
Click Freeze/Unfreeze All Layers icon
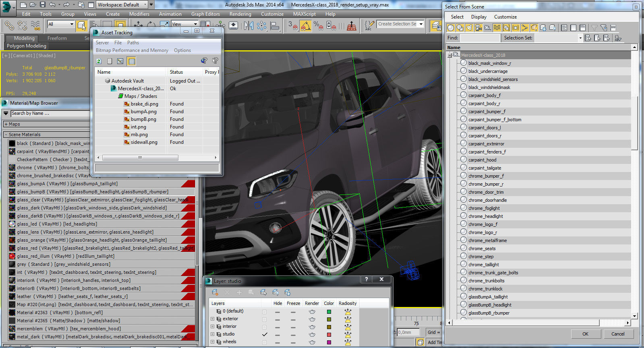coord(287,292)
